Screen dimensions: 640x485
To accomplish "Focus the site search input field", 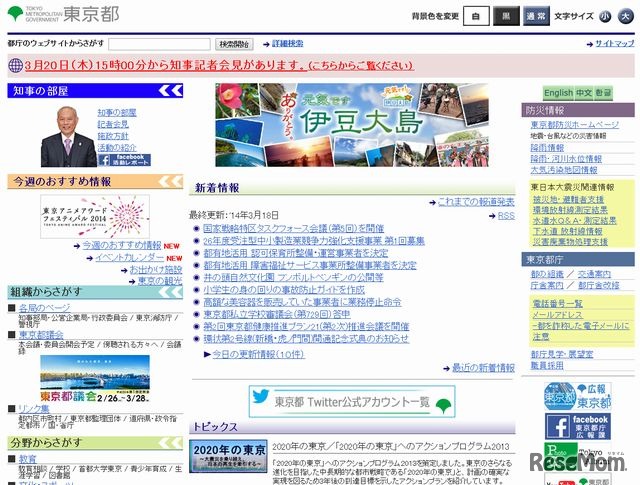I will click(159, 44).
